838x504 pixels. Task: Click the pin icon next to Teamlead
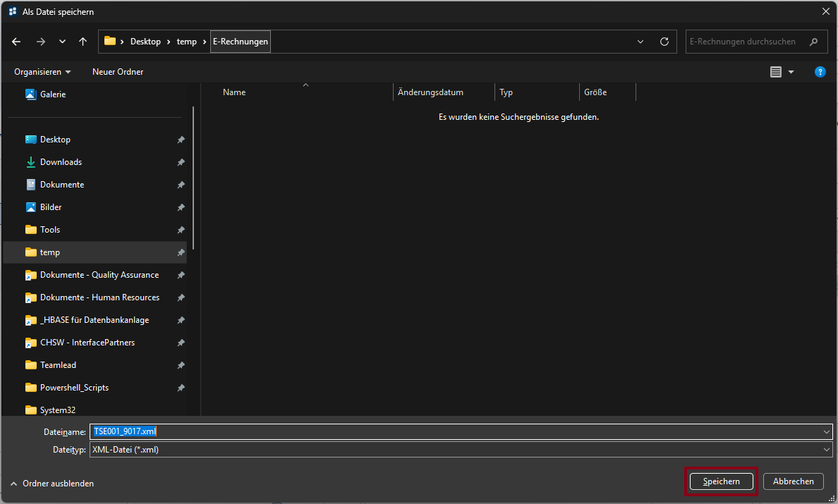pyautogui.click(x=181, y=365)
